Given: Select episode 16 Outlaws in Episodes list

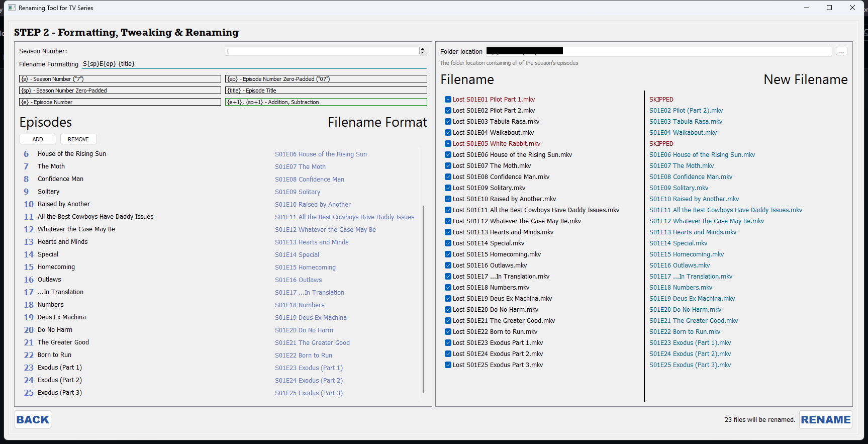Looking at the screenshot, I should point(49,280).
